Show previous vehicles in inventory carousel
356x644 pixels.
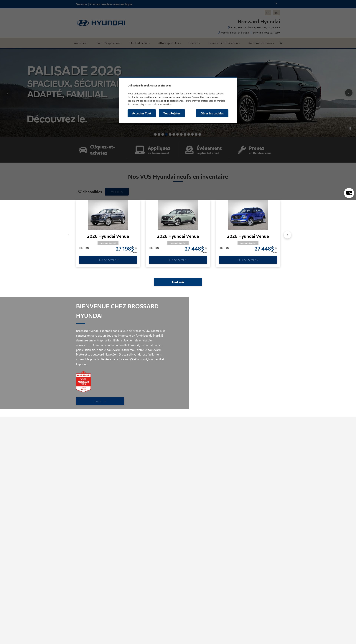coord(69,235)
